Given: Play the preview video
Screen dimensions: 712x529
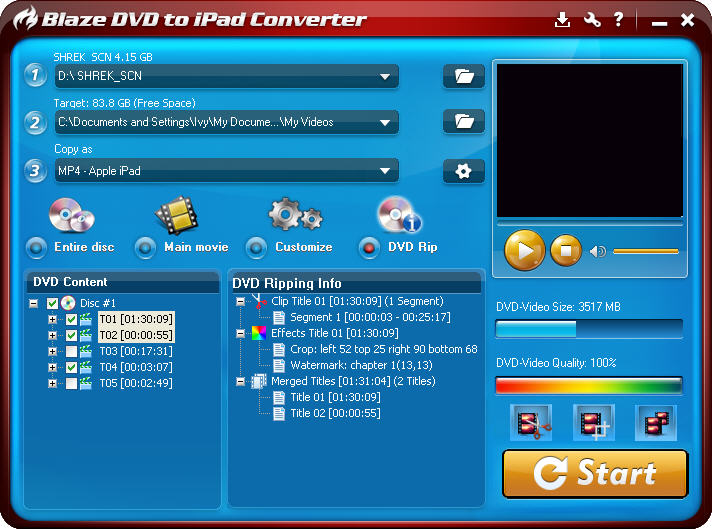Looking at the screenshot, I should pyautogui.click(x=524, y=250).
